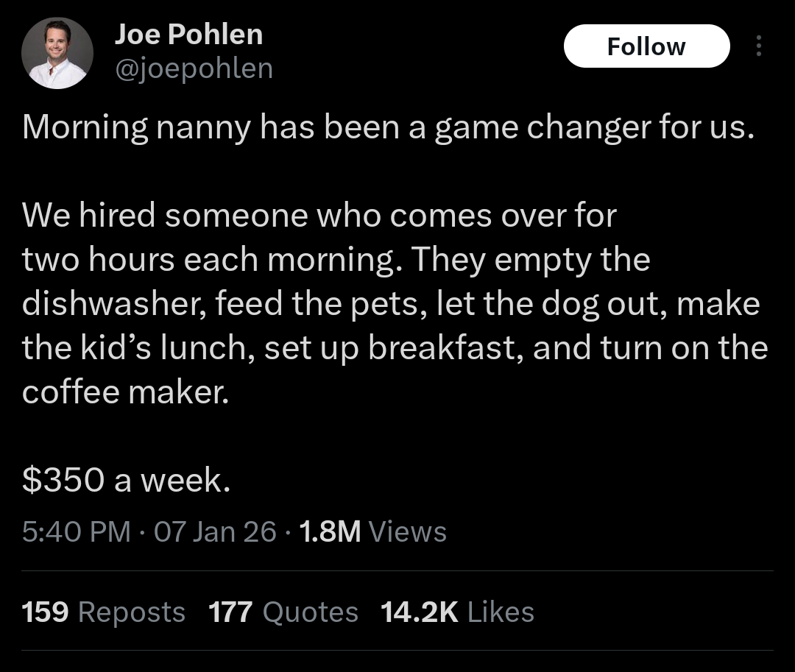The height and width of the screenshot is (672, 795).
Task: Click Joe Pohlen's profile avatar
Action: click(x=57, y=53)
